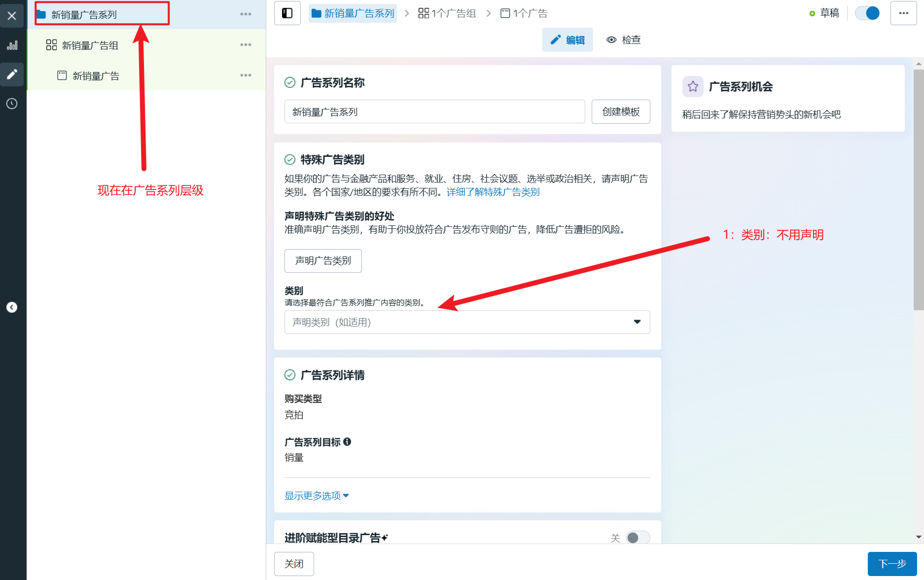The width and height of the screenshot is (924, 580).
Task: Open the top-right three-dot menu button
Action: point(903,13)
